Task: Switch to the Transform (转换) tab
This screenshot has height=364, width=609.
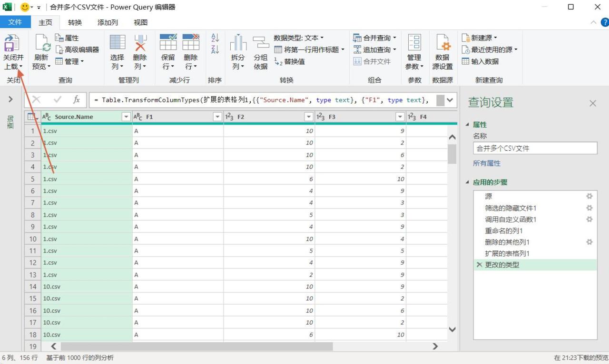Action: click(75, 22)
